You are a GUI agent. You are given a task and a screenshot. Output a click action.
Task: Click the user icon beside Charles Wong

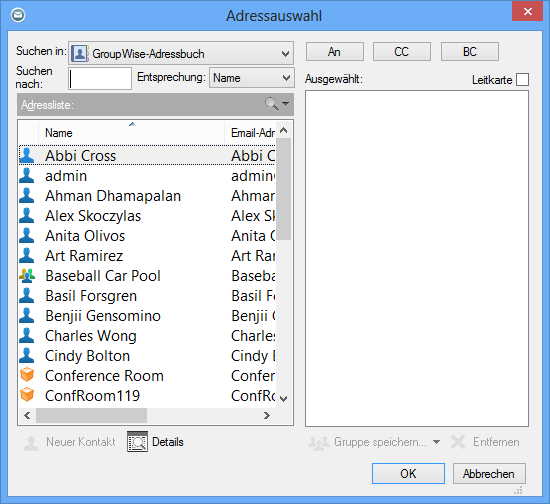coord(27,335)
